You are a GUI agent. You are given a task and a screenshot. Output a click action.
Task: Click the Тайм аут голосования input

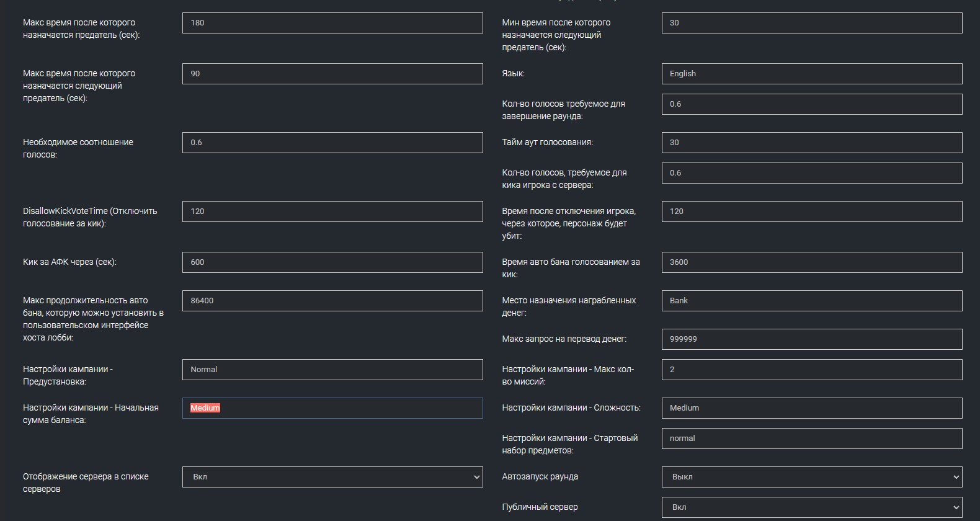tap(811, 143)
